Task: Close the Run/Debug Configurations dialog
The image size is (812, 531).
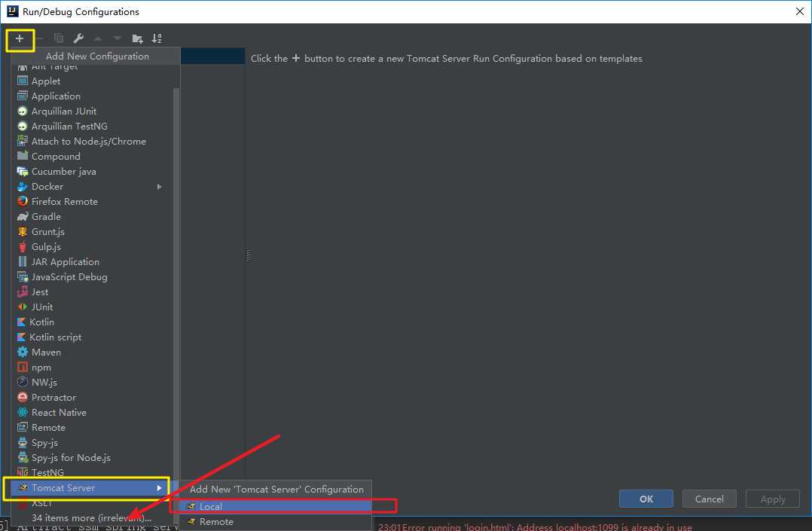Action: [x=800, y=11]
